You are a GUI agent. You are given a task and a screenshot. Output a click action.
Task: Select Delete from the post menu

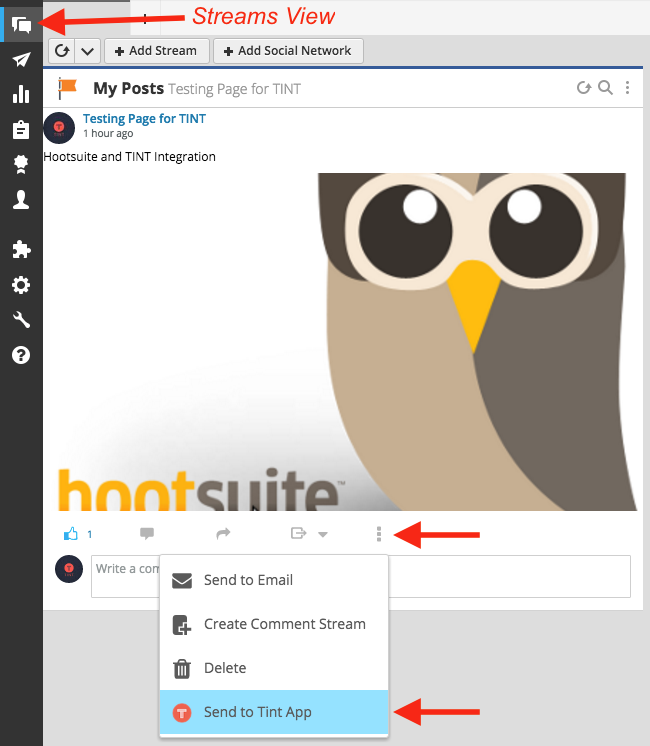tap(274, 668)
